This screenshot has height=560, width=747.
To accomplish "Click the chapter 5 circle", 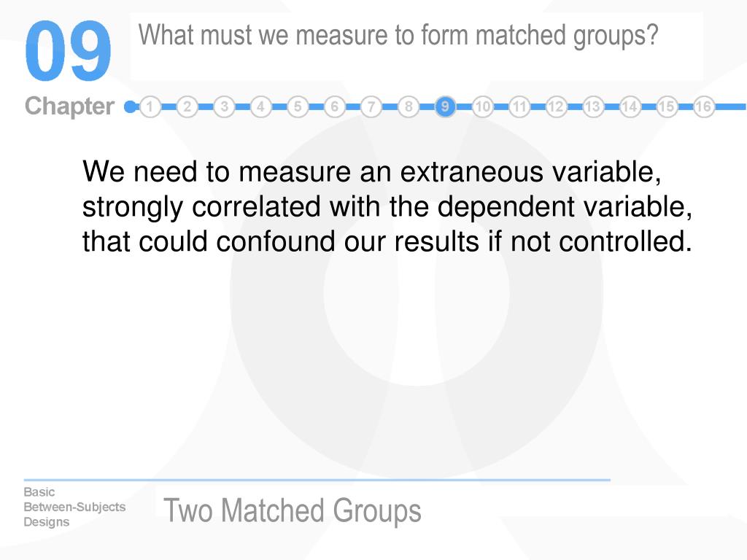I will [x=298, y=106].
